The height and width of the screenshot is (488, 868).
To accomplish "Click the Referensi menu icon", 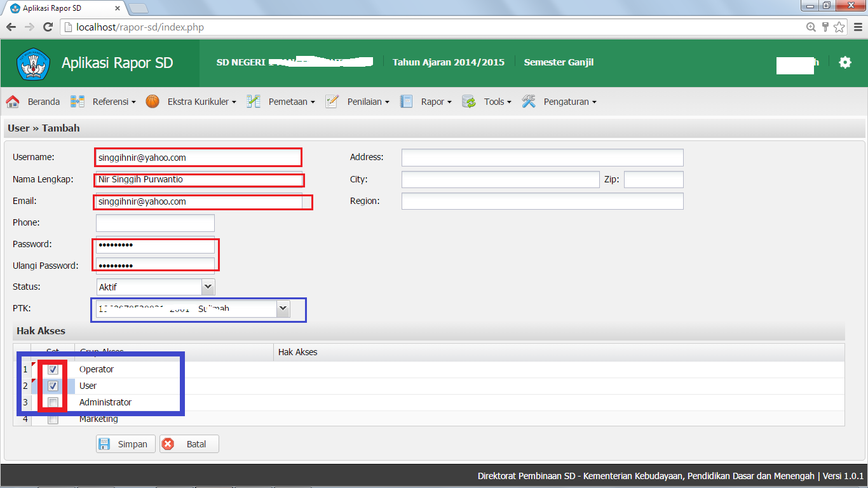I will pyautogui.click(x=78, y=102).
